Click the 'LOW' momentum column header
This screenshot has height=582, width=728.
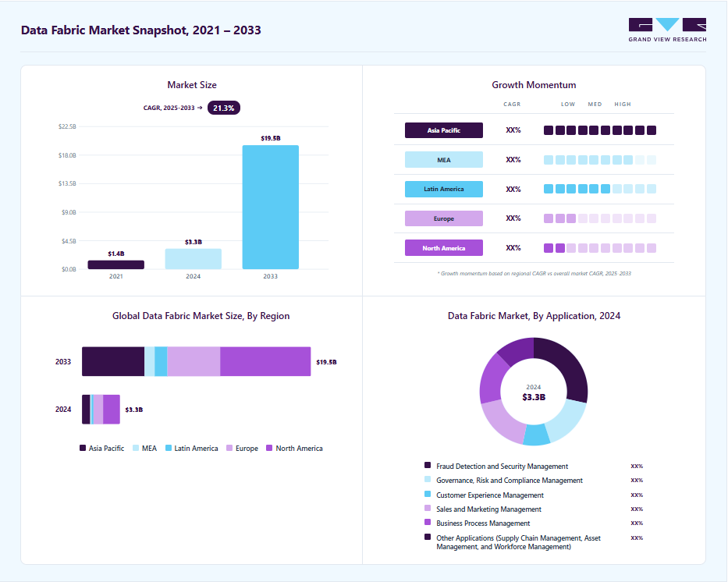(x=568, y=104)
